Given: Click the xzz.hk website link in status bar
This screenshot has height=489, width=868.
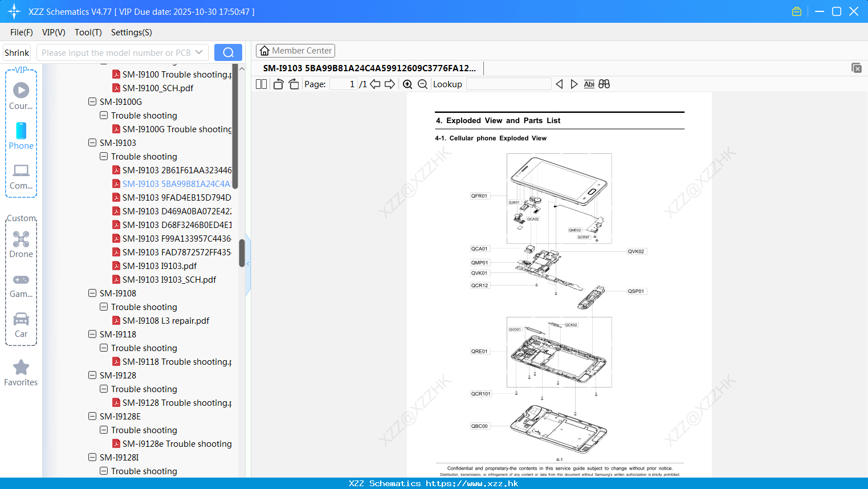Looking at the screenshot, I should point(472,483).
